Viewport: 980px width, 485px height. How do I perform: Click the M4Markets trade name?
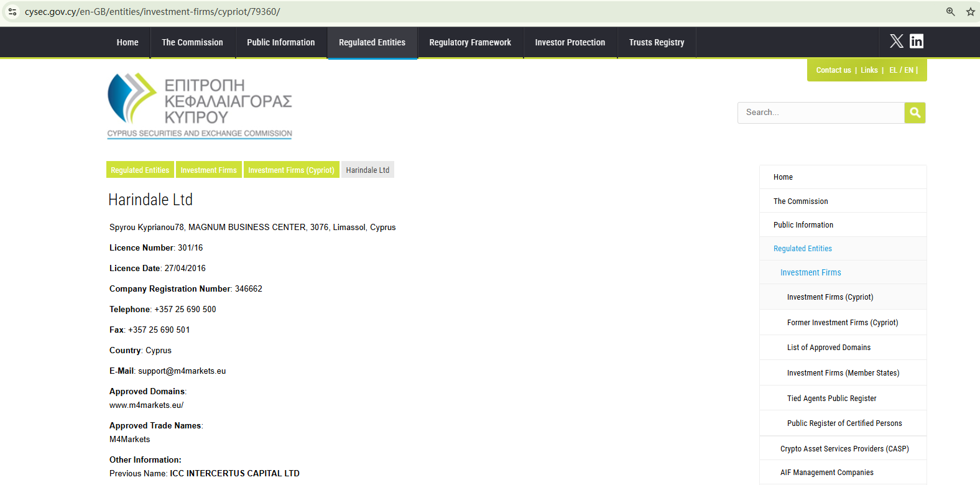click(x=130, y=439)
